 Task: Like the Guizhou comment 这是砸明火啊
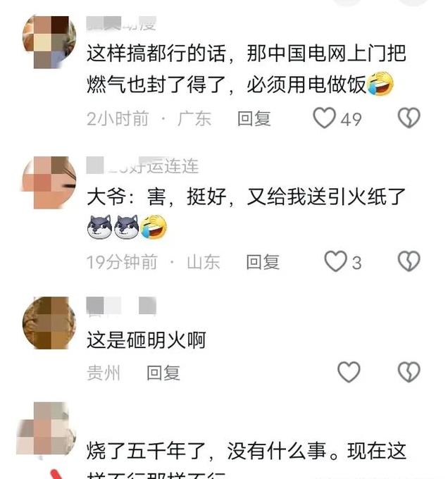point(349,372)
